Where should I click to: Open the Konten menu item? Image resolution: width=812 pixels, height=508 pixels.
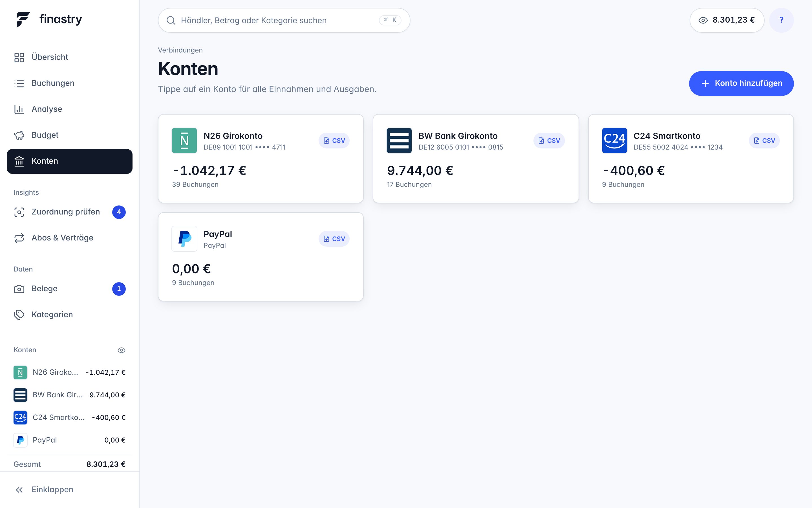click(69, 161)
